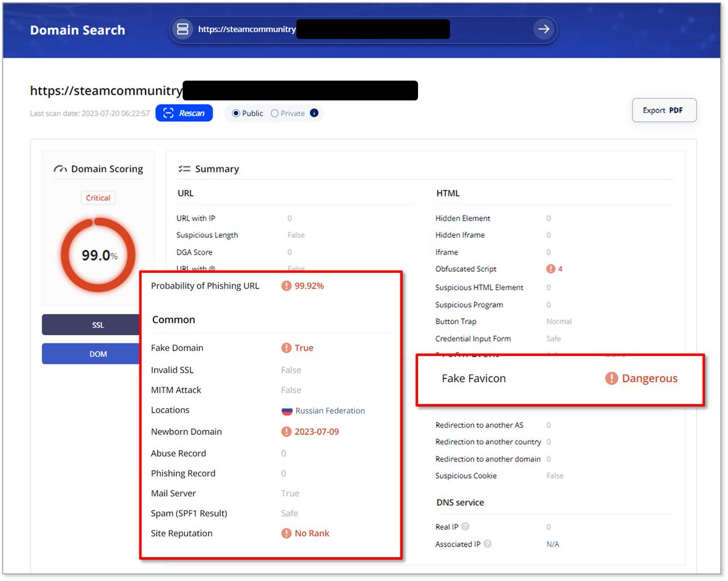This screenshot has height=581, width=728.
Task: Click the help icon next to Associated IP
Action: point(487,544)
